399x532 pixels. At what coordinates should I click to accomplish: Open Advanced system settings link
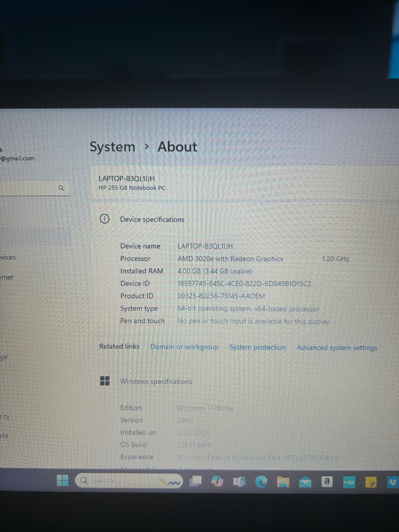point(337,347)
